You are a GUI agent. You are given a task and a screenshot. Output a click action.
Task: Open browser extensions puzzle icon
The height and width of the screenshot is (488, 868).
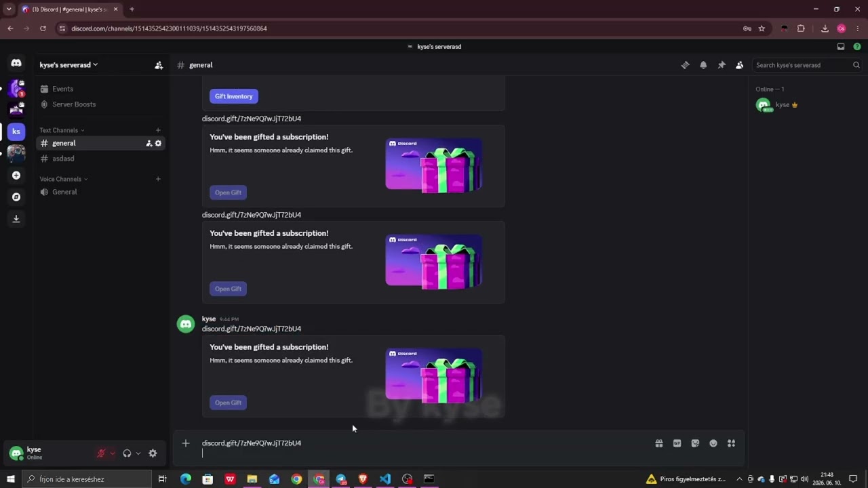(801, 28)
